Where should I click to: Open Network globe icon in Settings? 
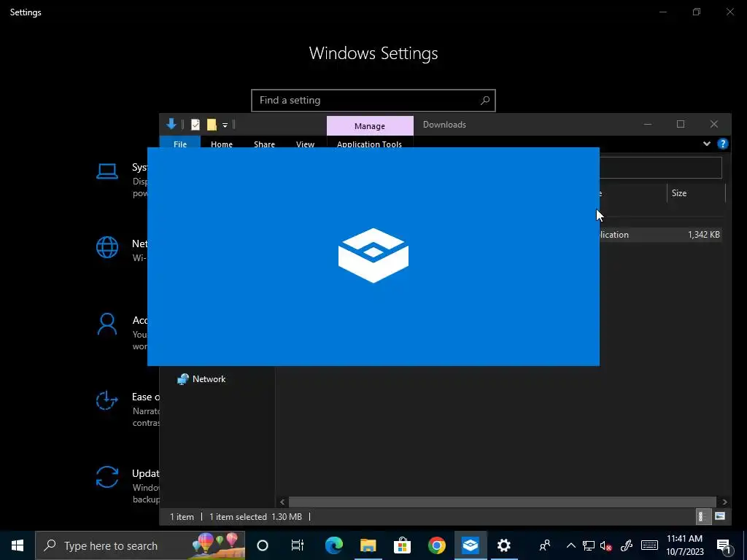(107, 248)
